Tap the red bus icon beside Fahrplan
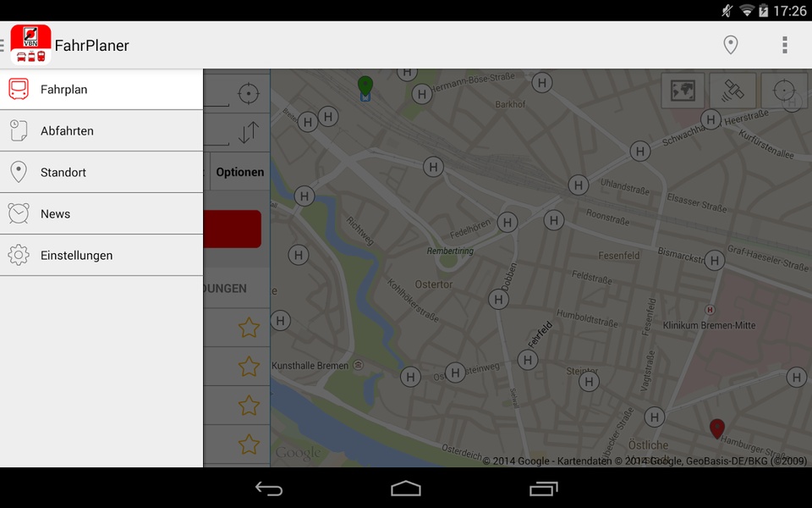This screenshot has height=508, width=812. pos(19,89)
